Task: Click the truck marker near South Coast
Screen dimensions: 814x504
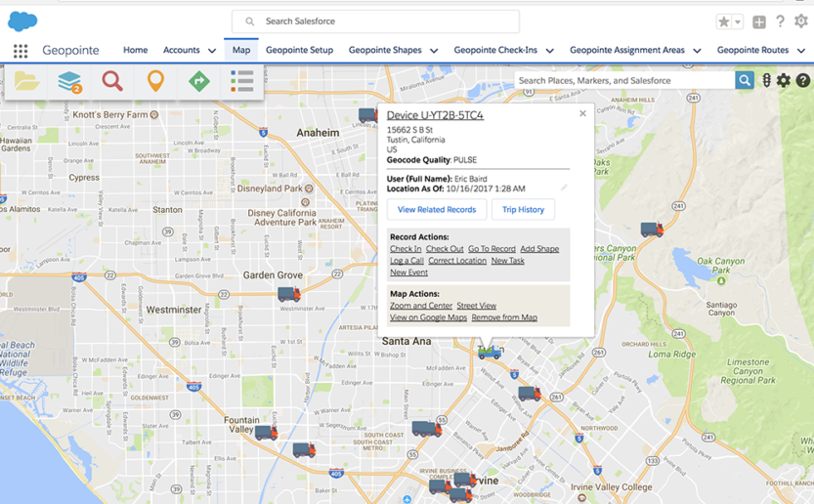Action: pyautogui.click(x=427, y=429)
